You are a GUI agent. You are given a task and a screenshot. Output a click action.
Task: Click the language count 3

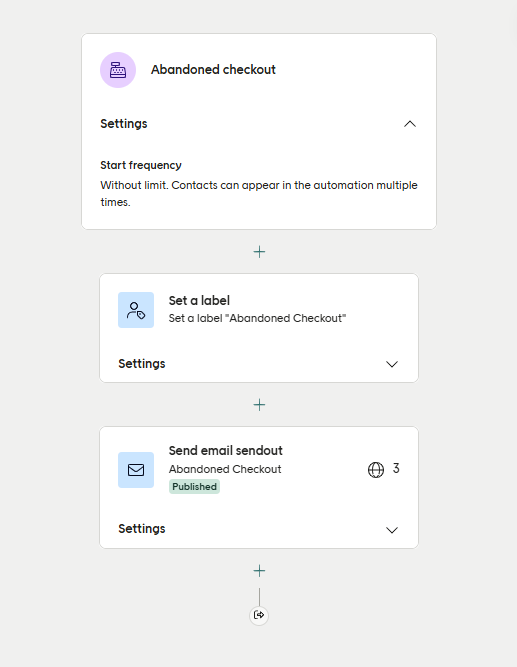(x=396, y=469)
